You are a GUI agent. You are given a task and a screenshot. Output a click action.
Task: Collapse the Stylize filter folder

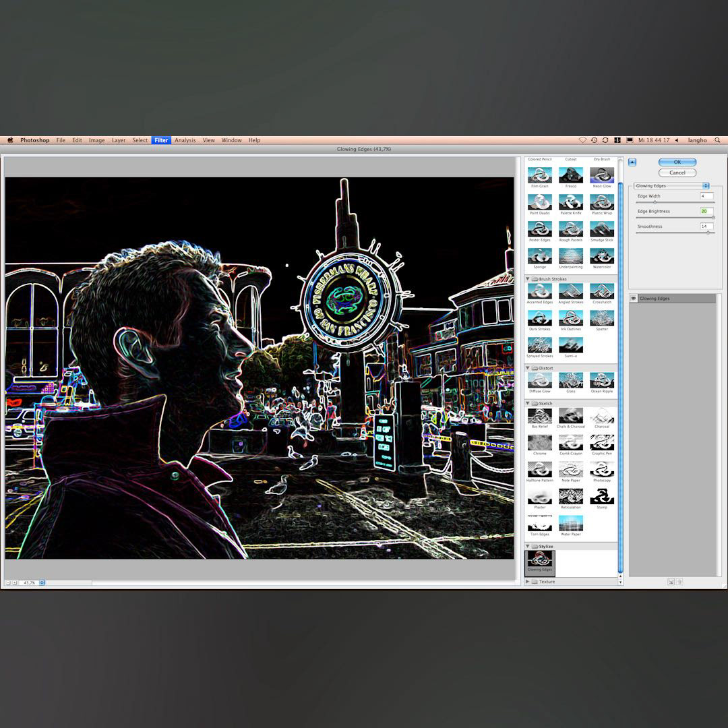click(527, 547)
